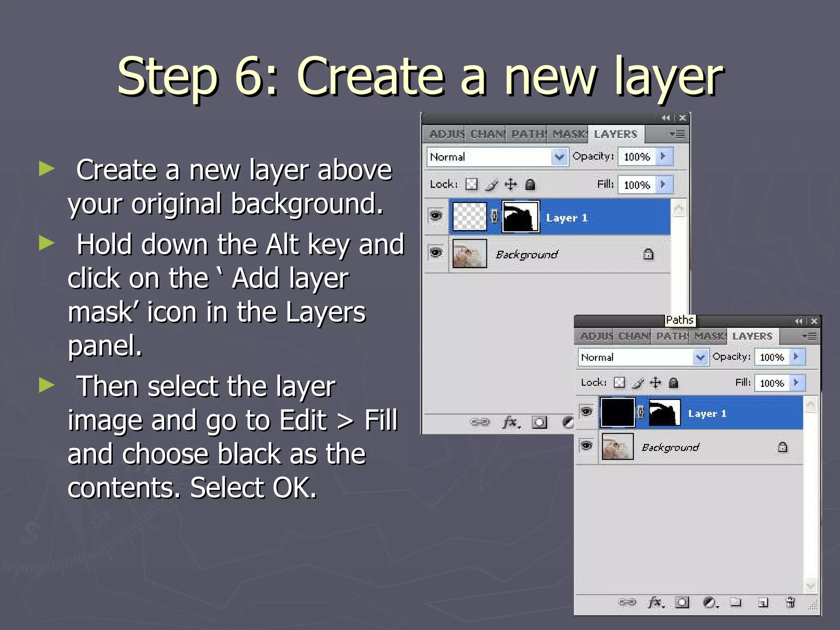Click Background layer thumbnail in lower panel

pos(618,446)
